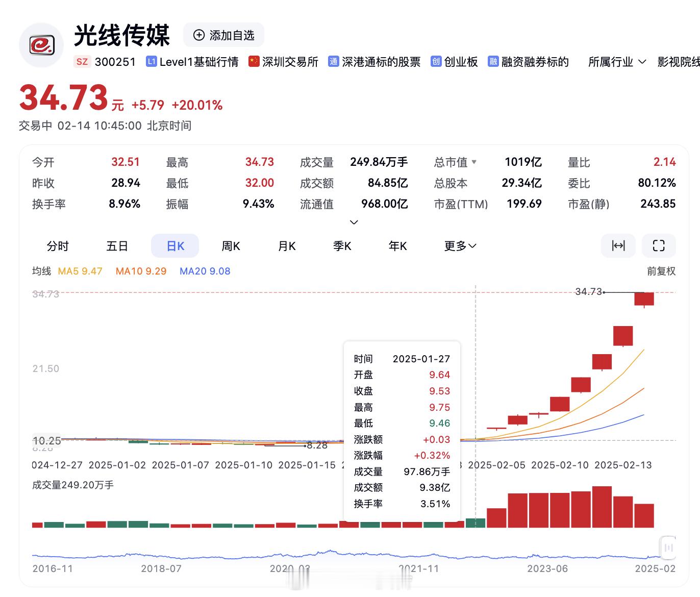Change 前复权 adjustment setting
The image size is (700, 597).
click(661, 271)
